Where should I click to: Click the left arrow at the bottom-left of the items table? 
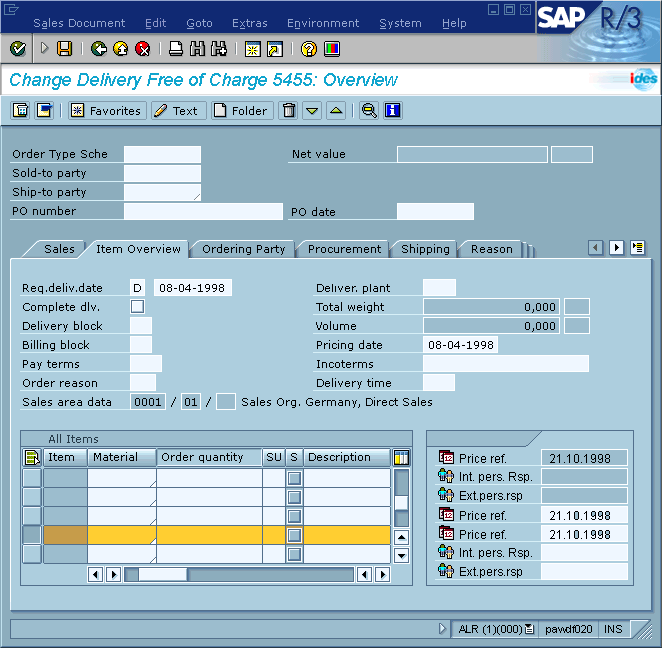(x=95, y=574)
